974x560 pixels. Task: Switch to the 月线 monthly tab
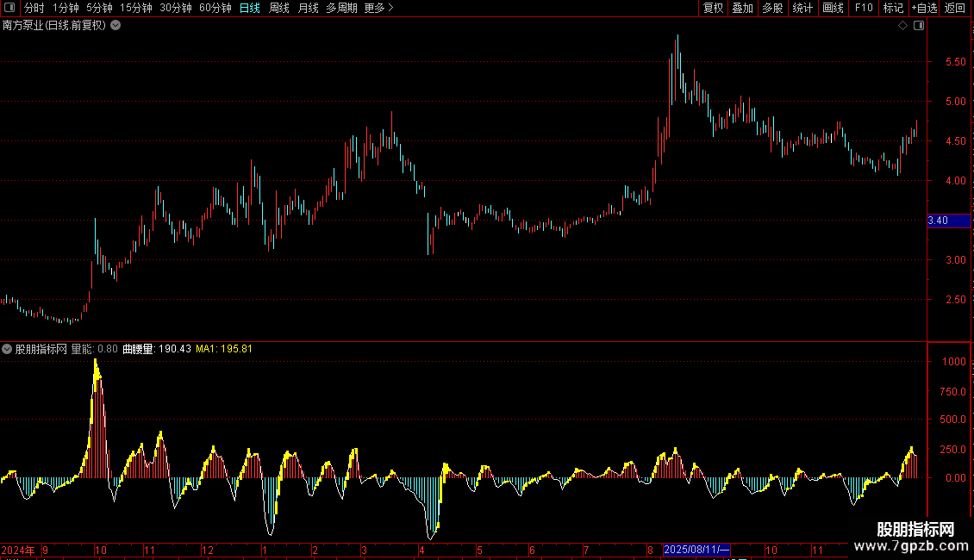click(308, 8)
